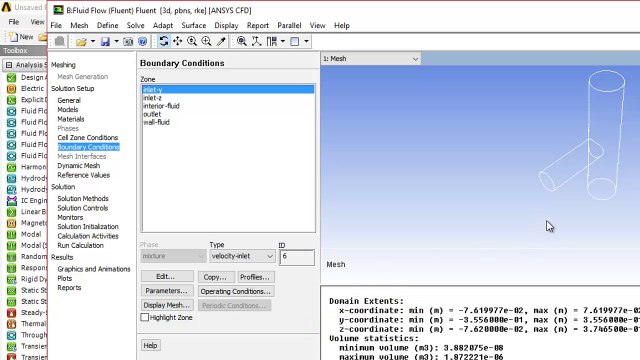The image size is (640, 360).
Task: Select the probe eyedropper tool
Action: pos(221,41)
